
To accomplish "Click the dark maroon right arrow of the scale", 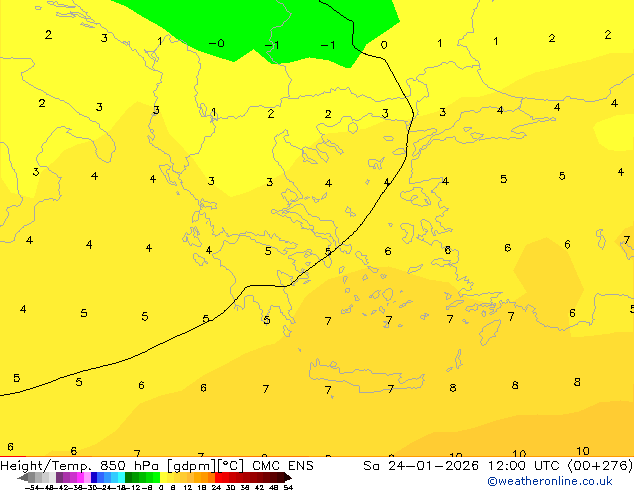I will [x=288, y=478].
